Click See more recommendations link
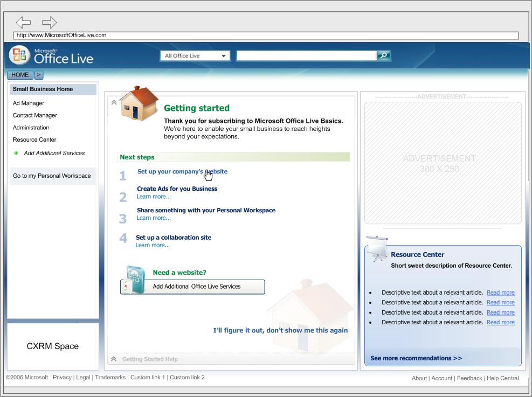 pyautogui.click(x=416, y=358)
